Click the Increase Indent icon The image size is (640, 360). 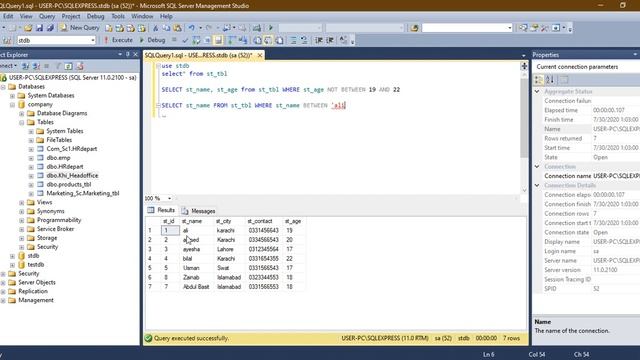coord(330,40)
